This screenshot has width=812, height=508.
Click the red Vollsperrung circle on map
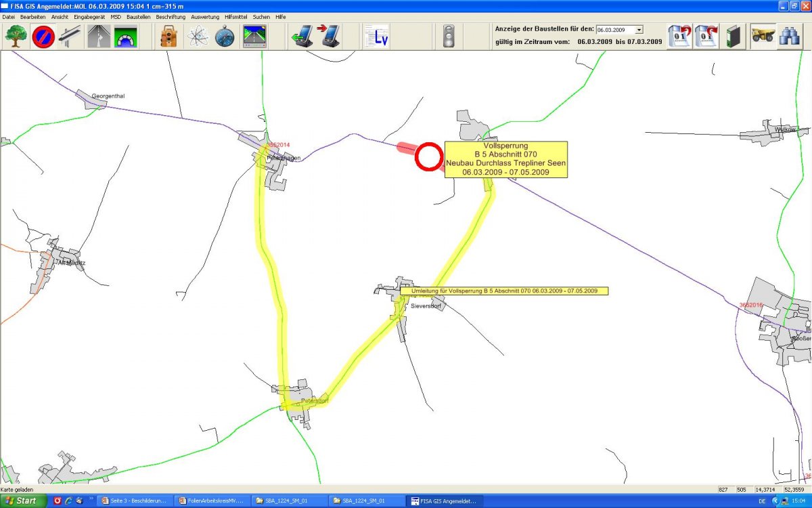coord(428,157)
